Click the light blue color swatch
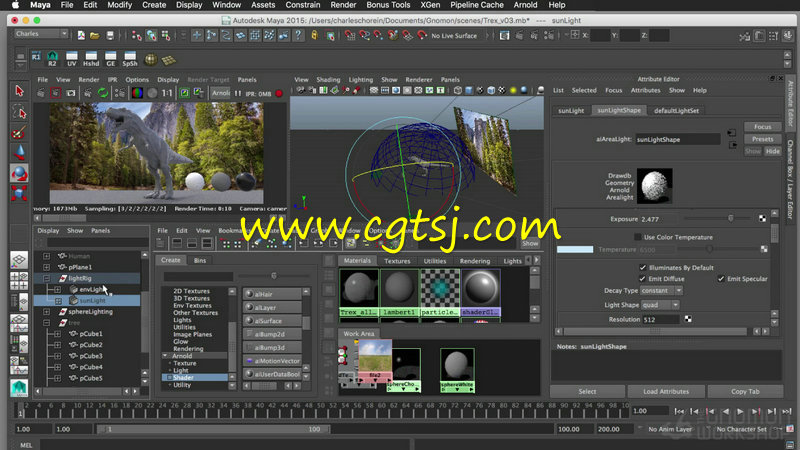The image size is (800, 450). tap(574, 249)
